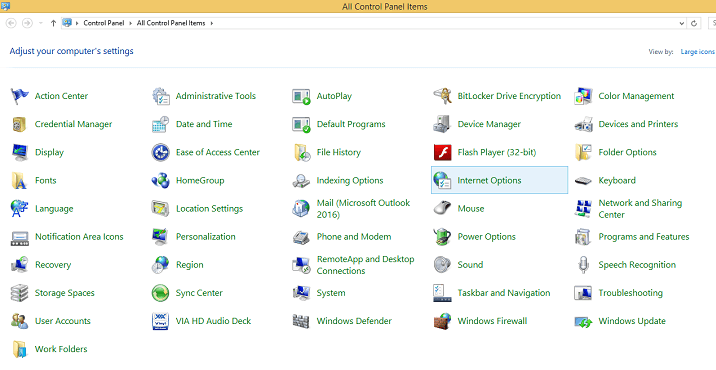Select the Internet Options globe icon
Screen dimensions: 716x370
pyautogui.click(x=442, y=180)
